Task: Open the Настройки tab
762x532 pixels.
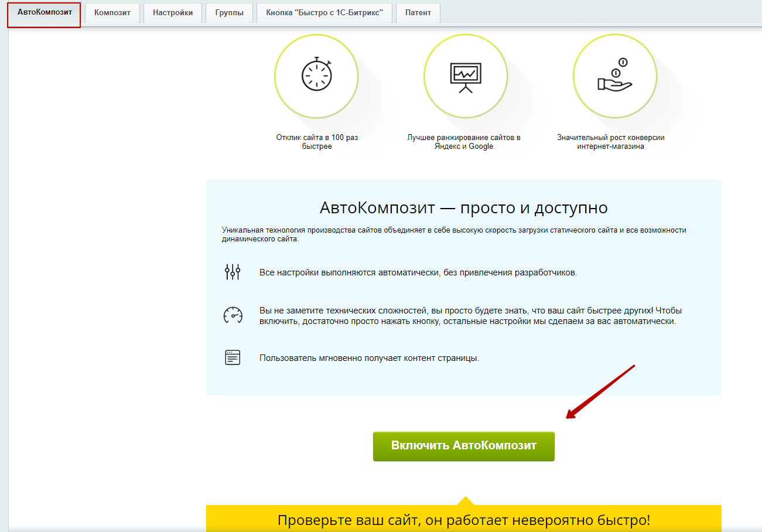Action: point(173,13)
